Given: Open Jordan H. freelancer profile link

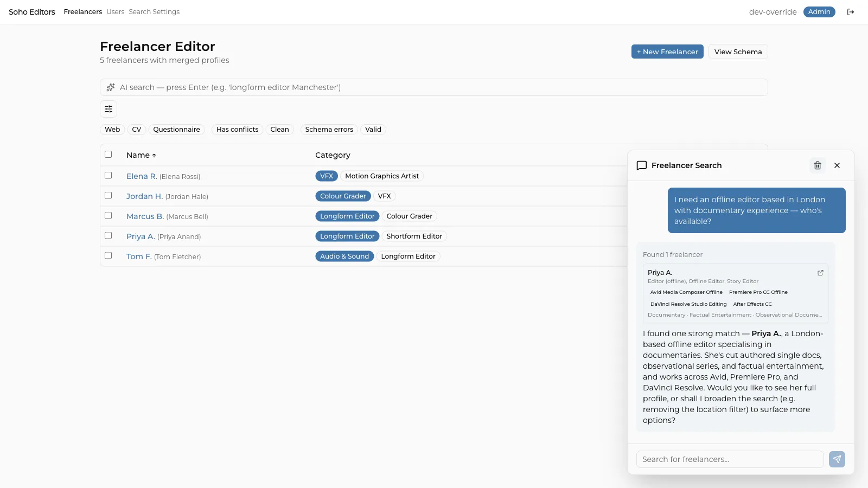Looking at the screenshot, I should click(144, 196).
